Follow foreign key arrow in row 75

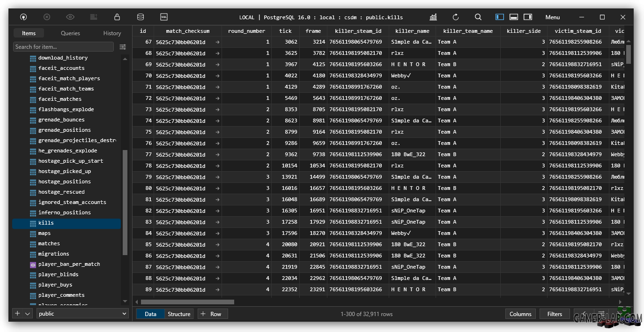point(217,132)
